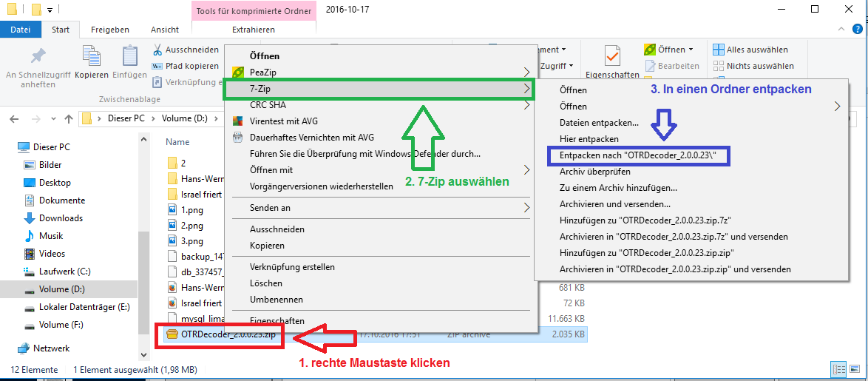This screenshot has height=381, width=868.
Task: Run Virentest mit AVG on the file
Action: [x=284, y=121]
